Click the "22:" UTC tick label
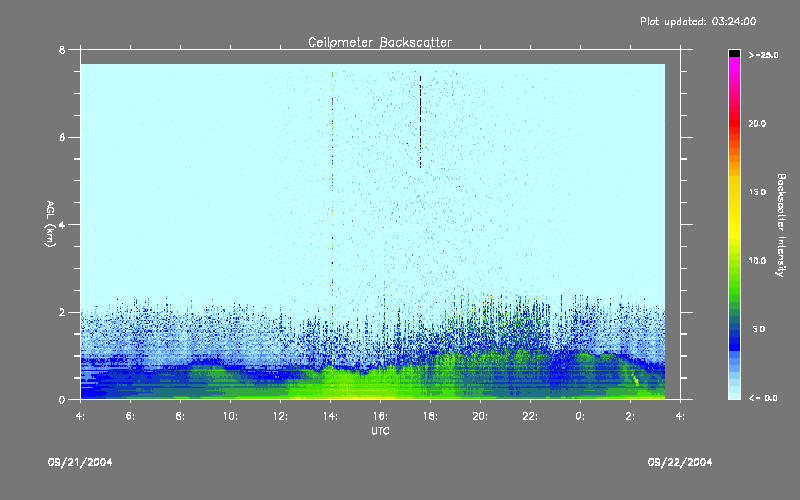This screenshot has width=800, height=500. click(530, 416)
